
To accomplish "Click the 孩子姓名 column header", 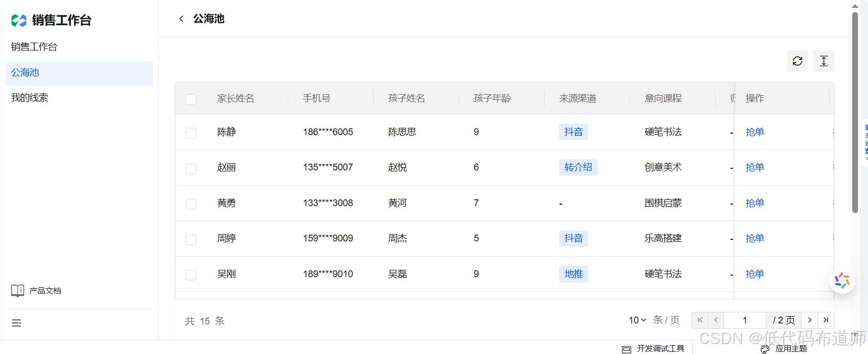I will pyautogui.click(x=407, y=98).
